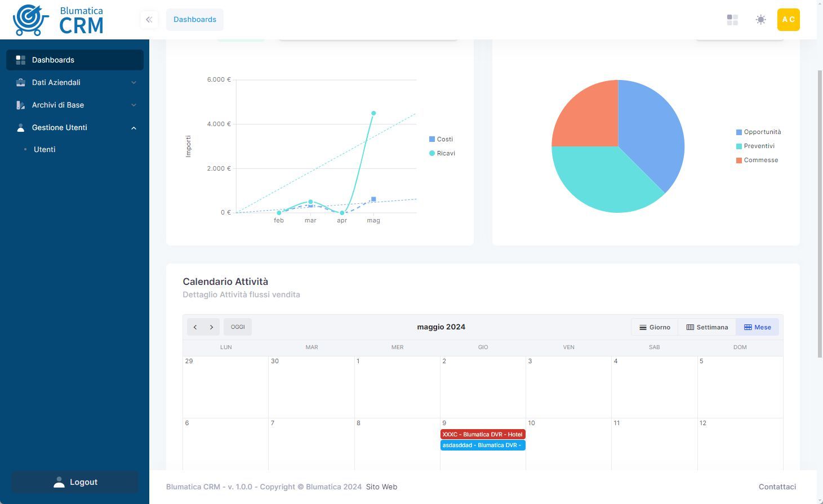
Task: Expand the Dati Aziendali menu chevron
Action: 134,83
